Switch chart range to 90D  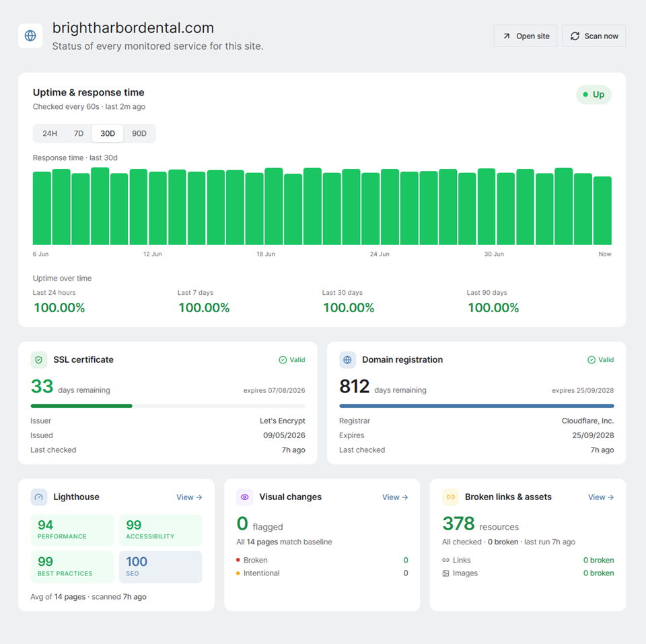click(x=139, y=133)
